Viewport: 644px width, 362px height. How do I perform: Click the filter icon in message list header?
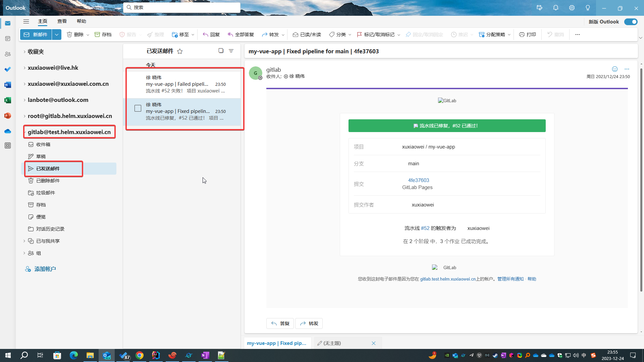(x=231, y=51)
